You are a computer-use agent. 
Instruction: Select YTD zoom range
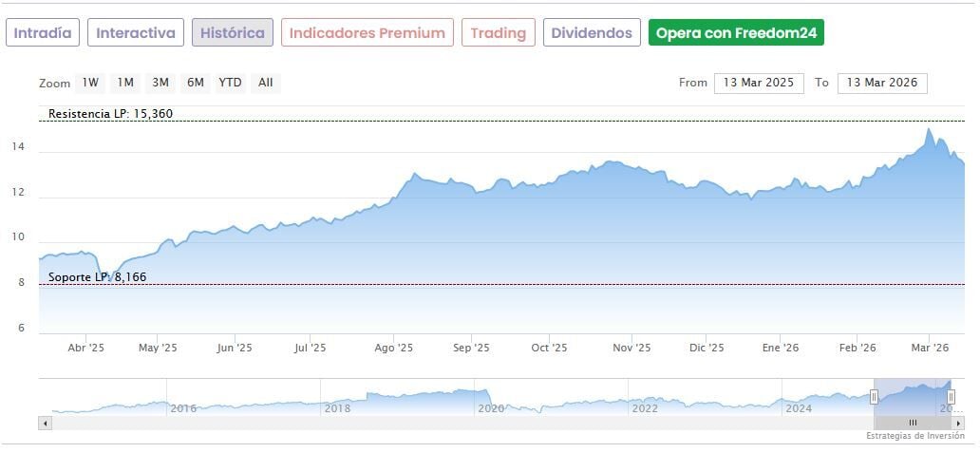pyautogui.click(x=230, y=83)
